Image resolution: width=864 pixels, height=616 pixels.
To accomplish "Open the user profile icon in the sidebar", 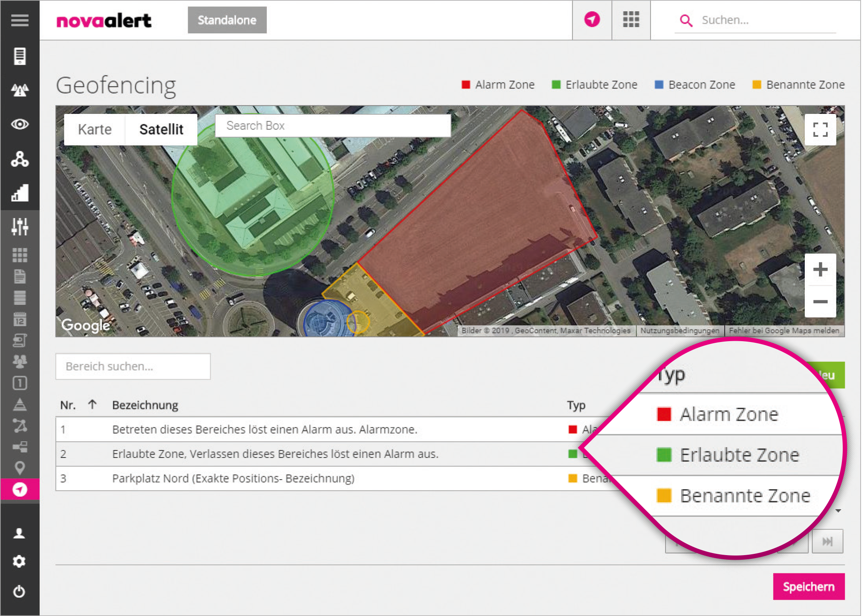I will (19, 533).
